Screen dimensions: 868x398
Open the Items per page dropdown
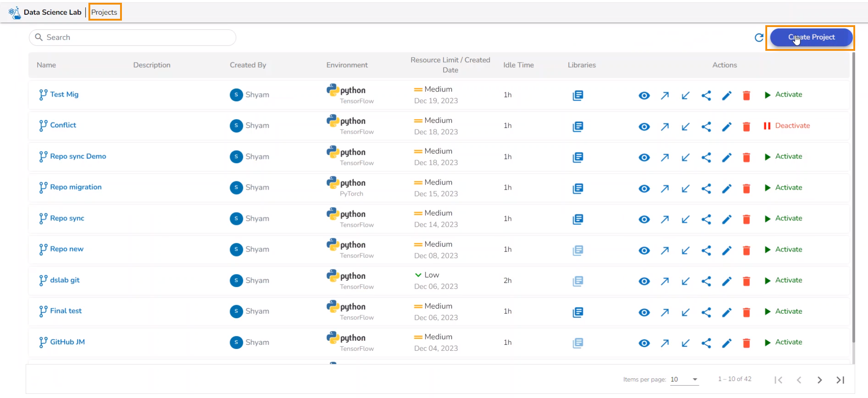[684, 379]
